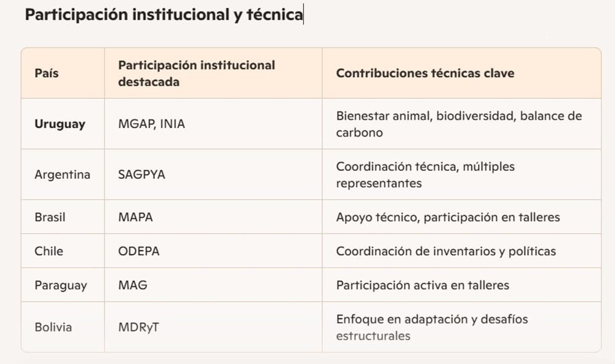This screenshot has height=364, width=615.
Task: Click 'Participación institucional destacada' header cell
Action: 213,73
